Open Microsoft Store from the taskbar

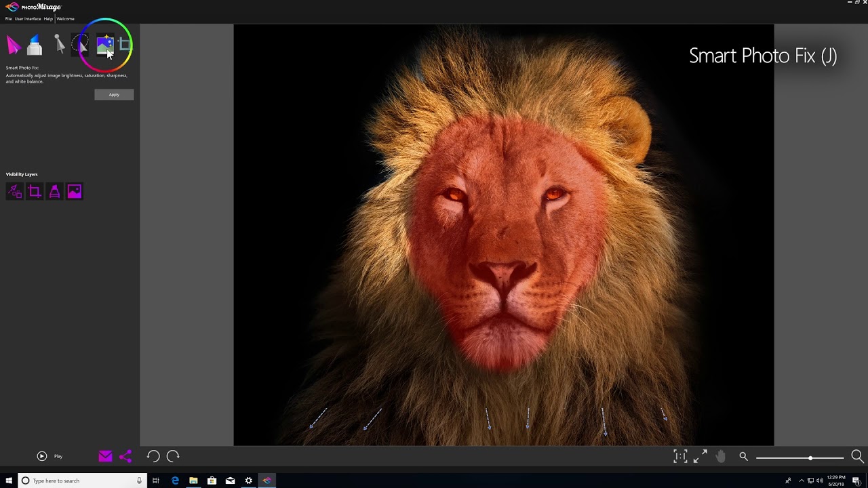212,481
